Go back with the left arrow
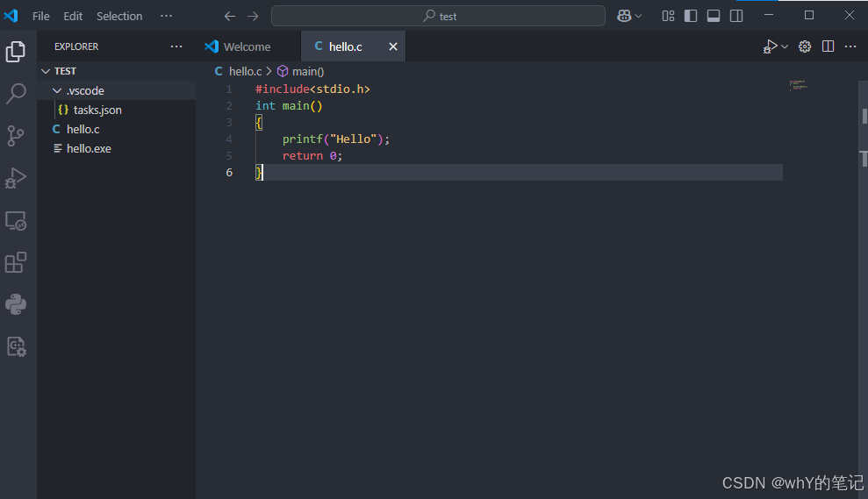Screen dimensions: 868x499 (x=230, y=16)
